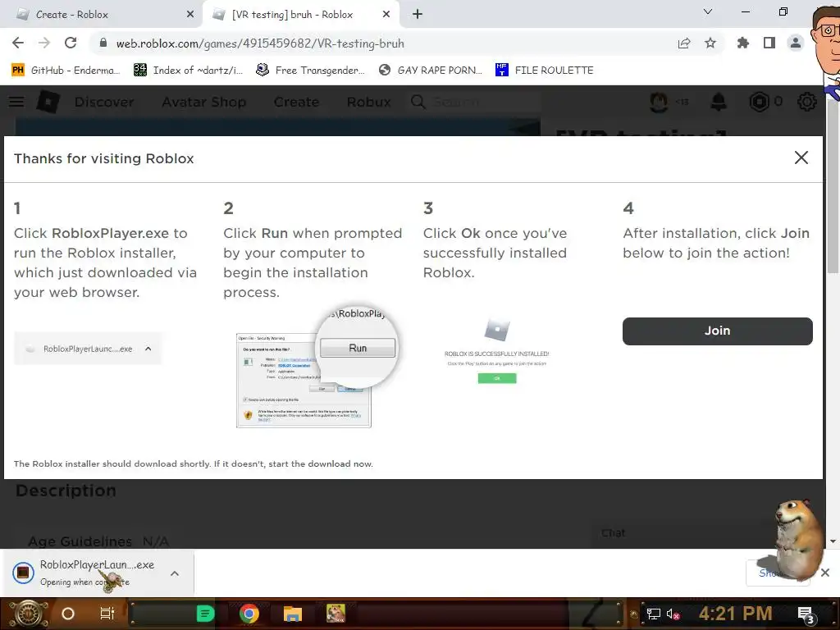
Task: Click the Roblox user avatar icon
Action: tap(659, 101)
